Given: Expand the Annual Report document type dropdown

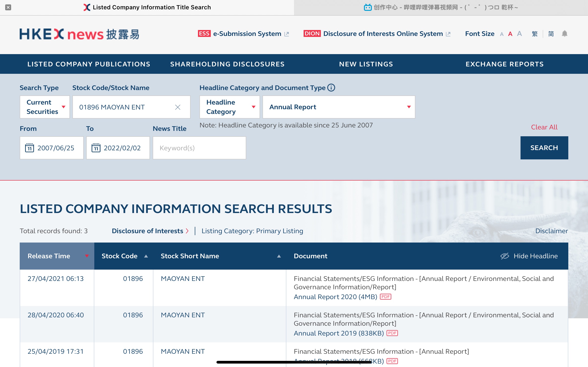Looking at the screenshot, I should 339,107.
